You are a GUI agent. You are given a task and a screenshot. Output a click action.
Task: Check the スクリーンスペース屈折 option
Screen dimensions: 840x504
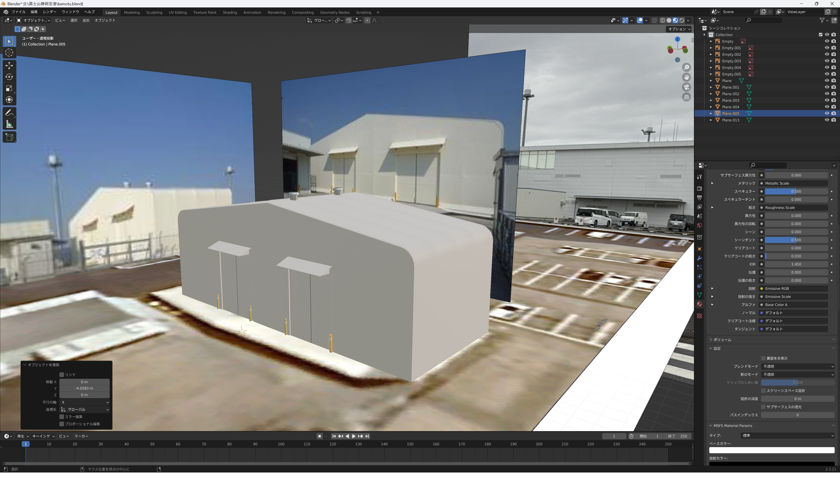click(763, 390)
